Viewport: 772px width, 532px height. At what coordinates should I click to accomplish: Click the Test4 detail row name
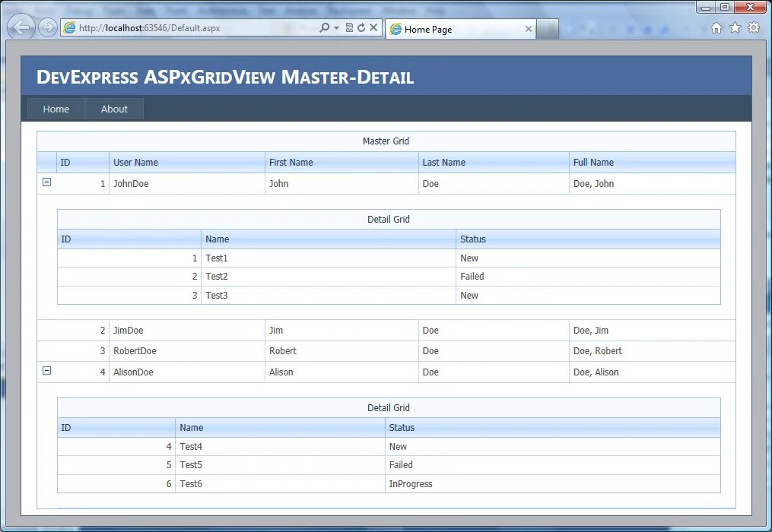tap(280, 446)
